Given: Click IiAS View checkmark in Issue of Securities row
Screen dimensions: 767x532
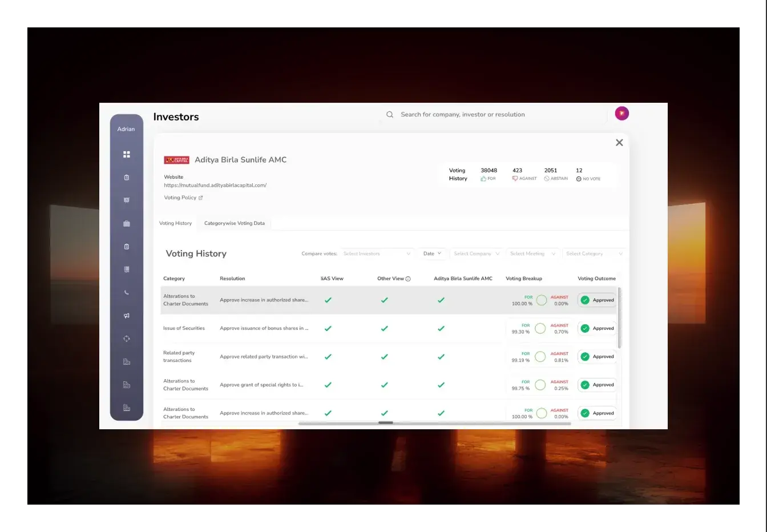Looking at the screenshot, I should coord(328,329).
